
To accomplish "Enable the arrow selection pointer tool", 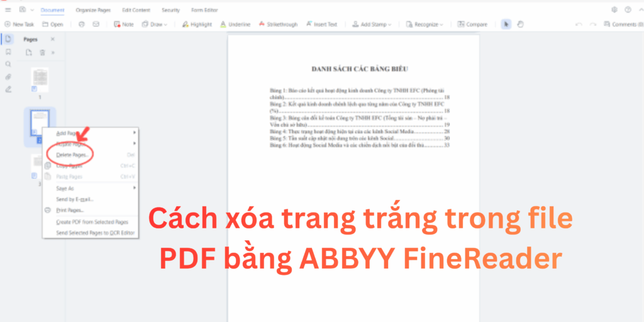I will point(506,25).
